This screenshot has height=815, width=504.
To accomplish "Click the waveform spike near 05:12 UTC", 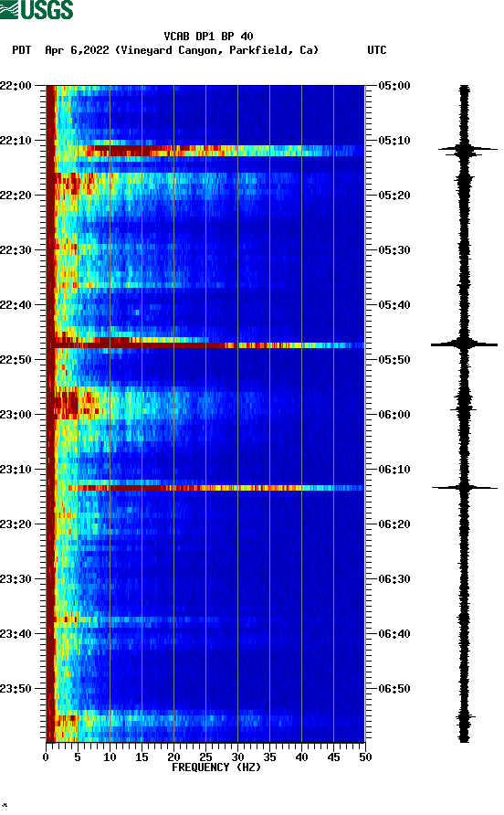I will 467,150.
